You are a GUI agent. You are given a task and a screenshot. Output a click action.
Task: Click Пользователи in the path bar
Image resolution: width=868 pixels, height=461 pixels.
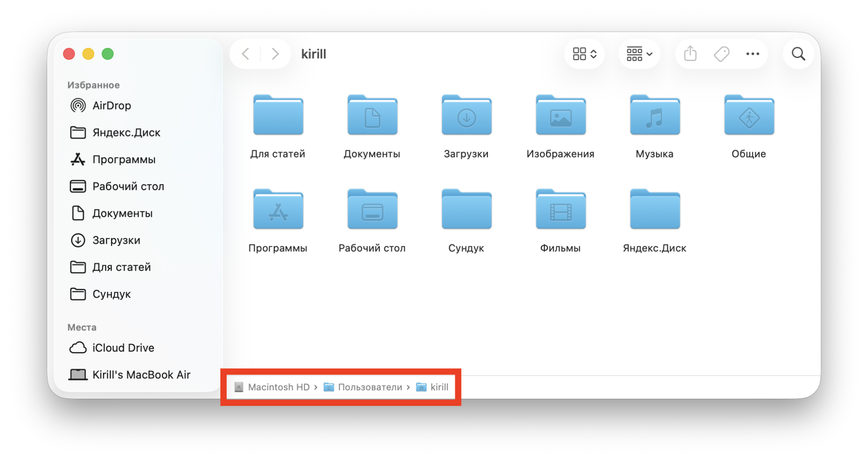point(363,387)
